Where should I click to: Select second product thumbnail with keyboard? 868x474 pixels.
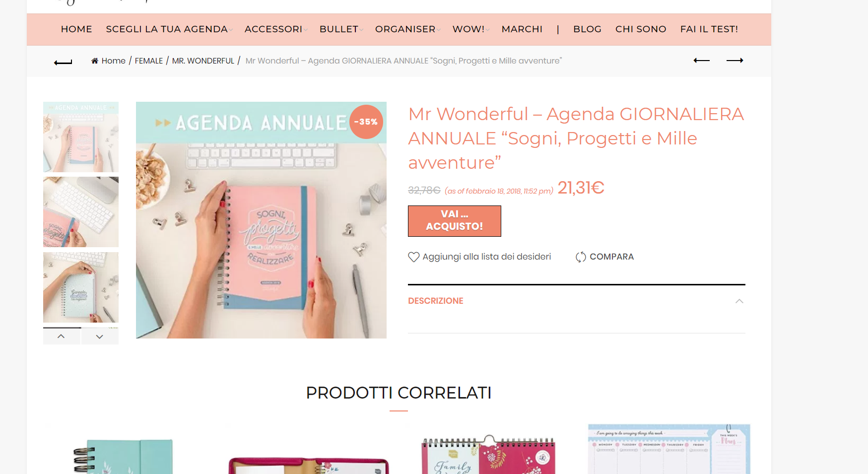tap(81, 212)
